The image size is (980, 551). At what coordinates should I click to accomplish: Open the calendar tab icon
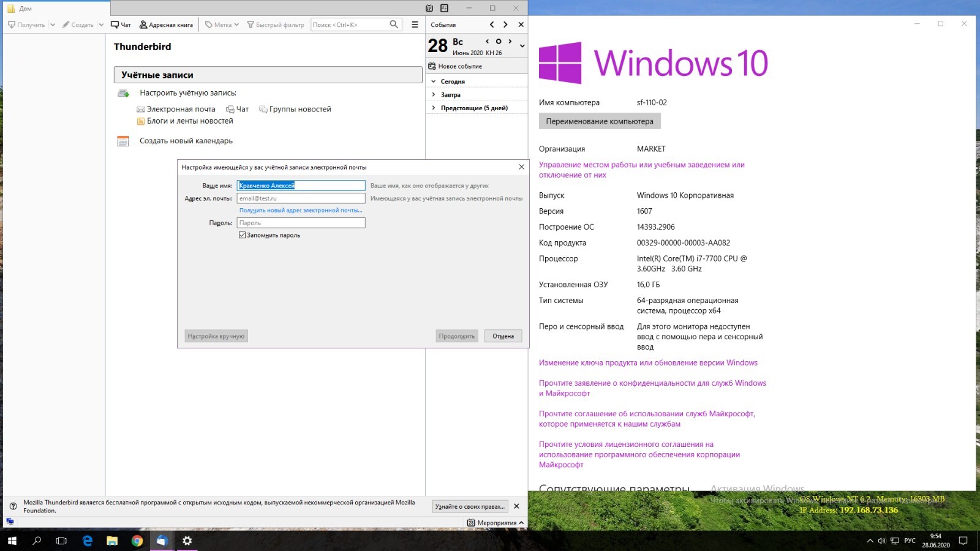click(429, 8)
